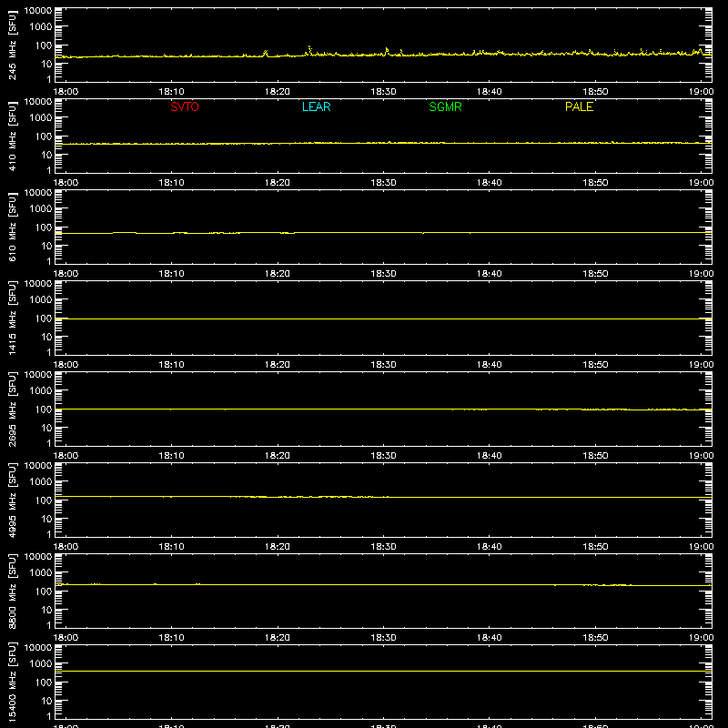Click 19:00 time label under 245 MHz plot

tap(701, 92)
